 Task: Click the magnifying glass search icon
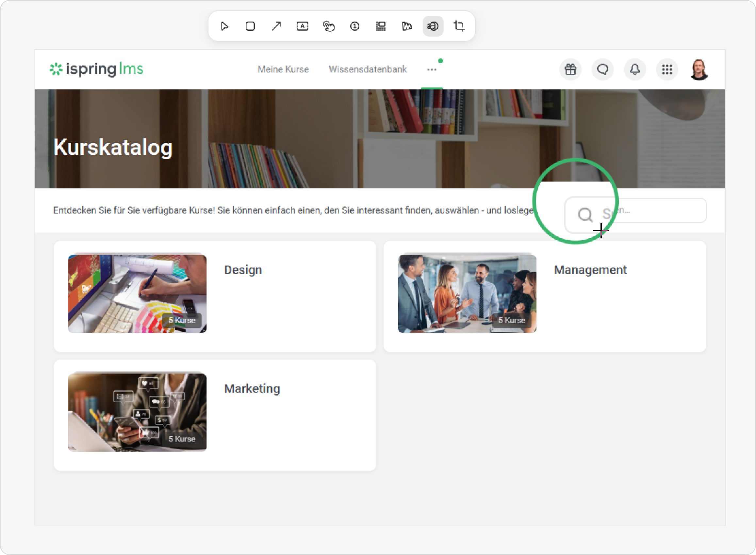(585, 214)
